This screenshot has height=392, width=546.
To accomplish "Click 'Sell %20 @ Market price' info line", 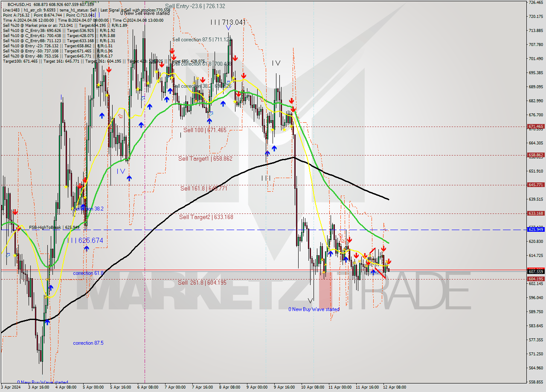I will click(65, 25).
